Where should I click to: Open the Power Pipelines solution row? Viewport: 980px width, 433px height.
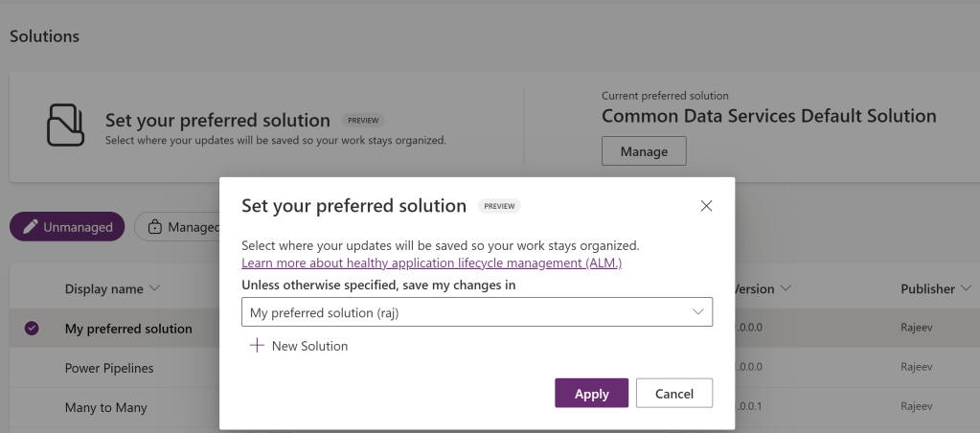109,368
